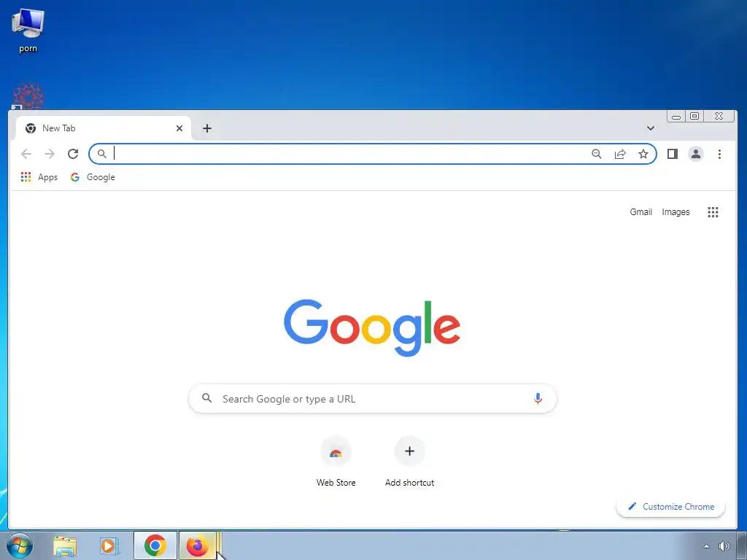Open the Gmail link
The width and height of the screenshot is (747, 560).
(x=640, y=212)
